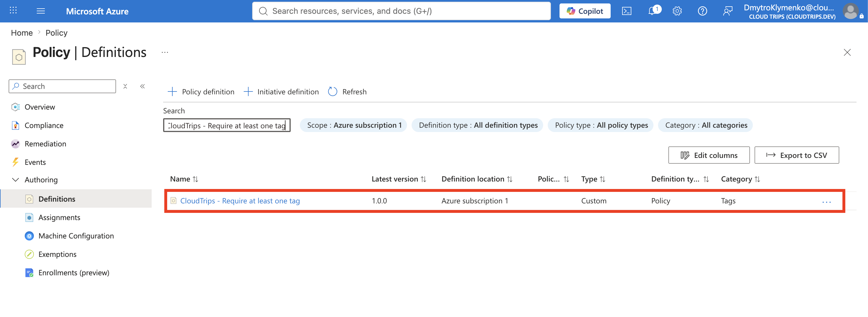Open Exemptions in the side menu

(x=57, y=254)
